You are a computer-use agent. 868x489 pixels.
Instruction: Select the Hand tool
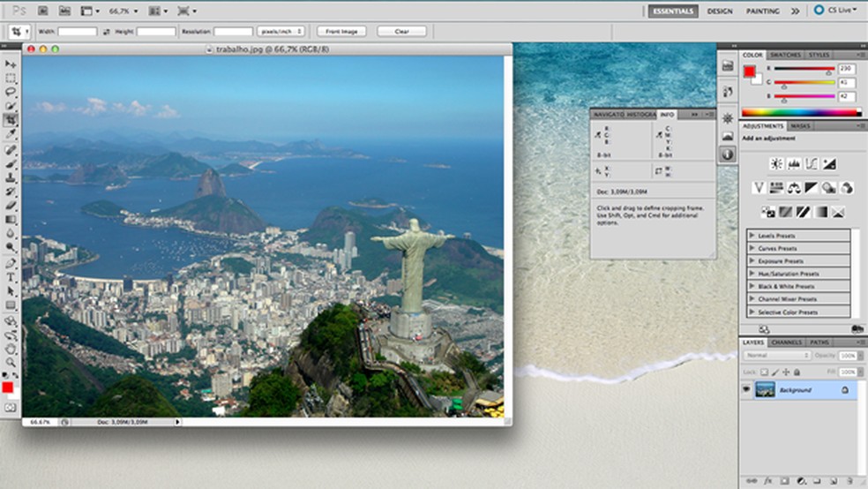[x=11, y=349]
